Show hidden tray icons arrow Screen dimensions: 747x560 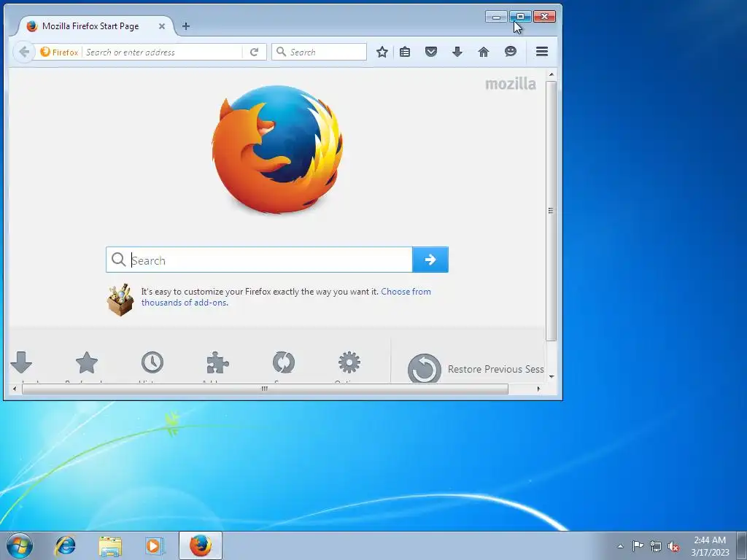tap(620, 546)
